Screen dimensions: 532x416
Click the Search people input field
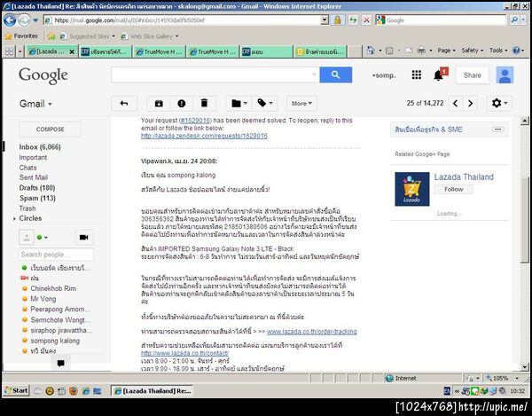point(56,255)
